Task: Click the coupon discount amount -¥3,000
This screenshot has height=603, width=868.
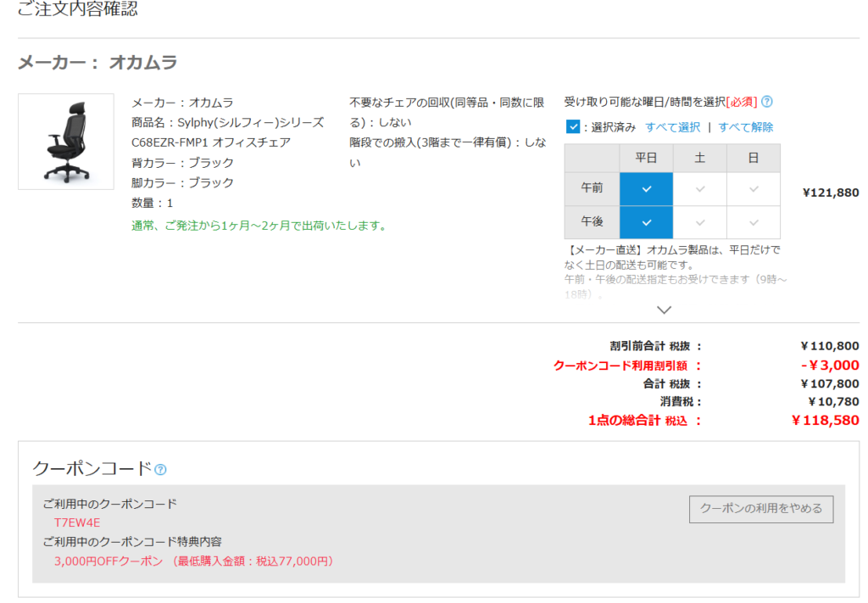Action: 830,366
